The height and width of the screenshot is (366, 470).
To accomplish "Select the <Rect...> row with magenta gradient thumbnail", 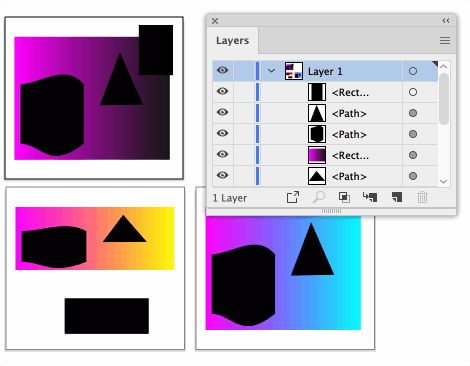I will [x=325, y=155].
